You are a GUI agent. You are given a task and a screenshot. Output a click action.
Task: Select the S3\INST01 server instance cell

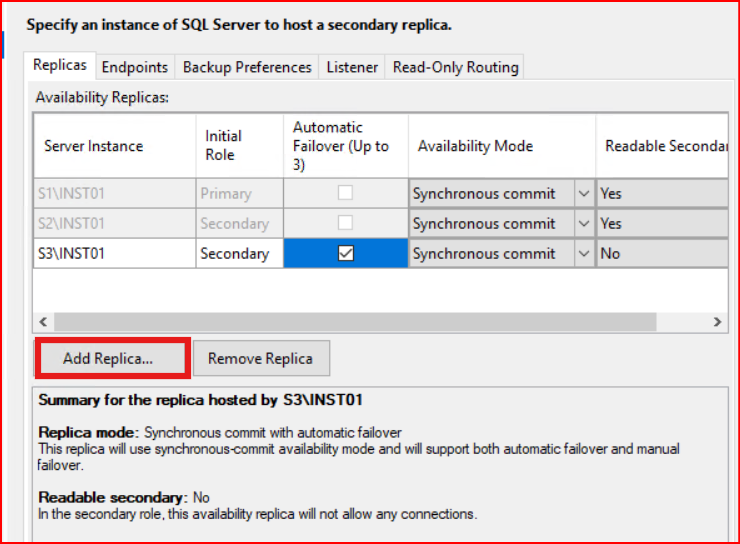pyautogui.click(x=114, y=254)
